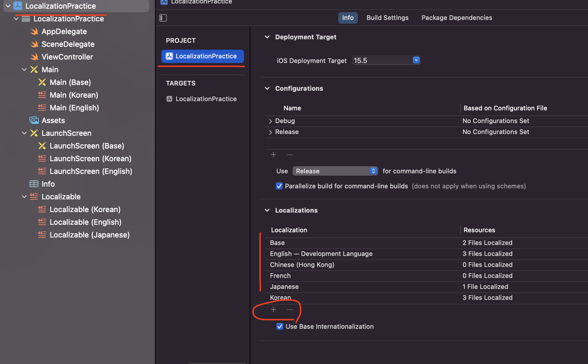Click the Info plist table icon

tap(34, 184)
